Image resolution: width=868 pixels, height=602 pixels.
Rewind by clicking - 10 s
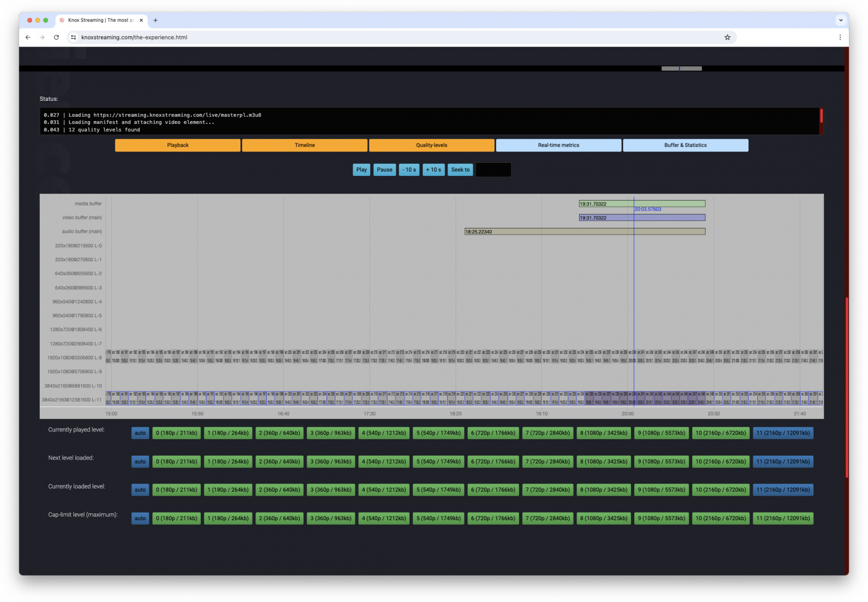[409, 170]
